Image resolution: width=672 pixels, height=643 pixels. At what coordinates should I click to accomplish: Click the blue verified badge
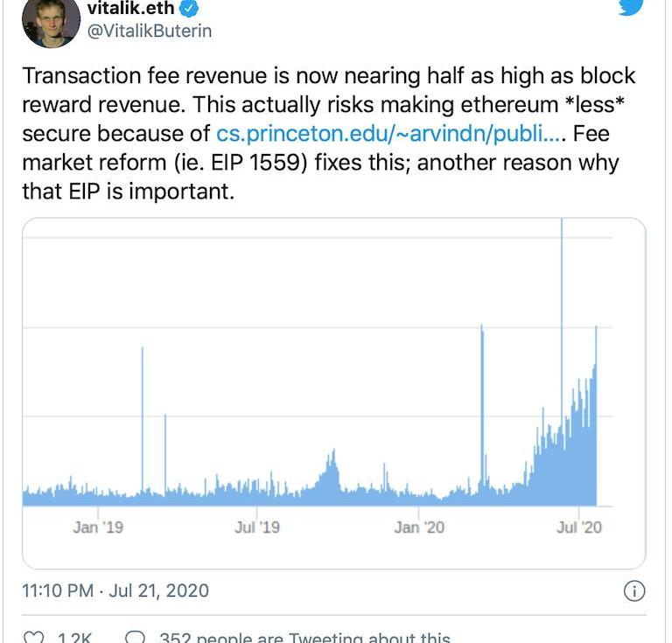[189, 8]
